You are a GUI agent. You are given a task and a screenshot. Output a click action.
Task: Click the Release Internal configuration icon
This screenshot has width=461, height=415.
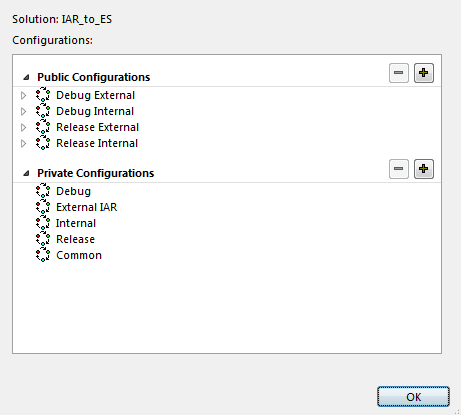[x=43, y=143]
